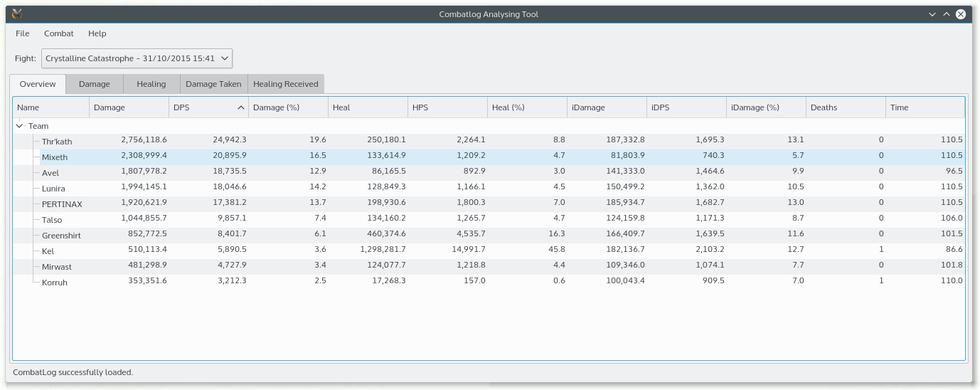Switch to the Damage tab
Image resolution: width=980 pixels, height=390 pixels.
click(95, 84)
